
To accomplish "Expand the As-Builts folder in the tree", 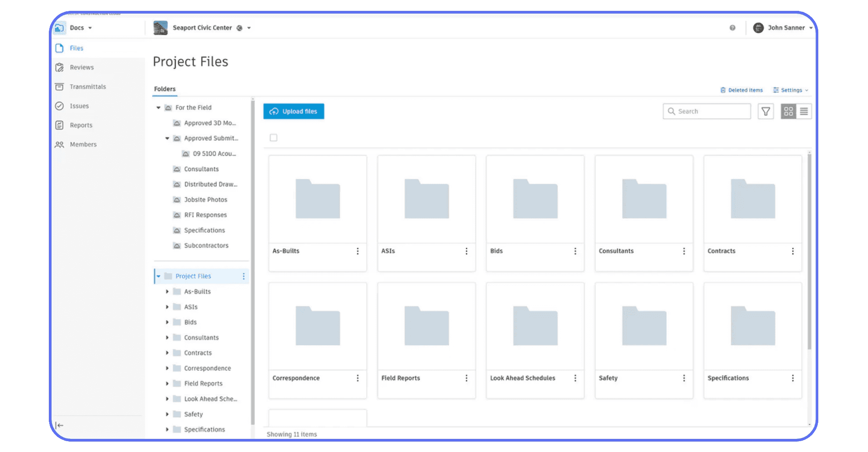I will click(x=167, y=291).
